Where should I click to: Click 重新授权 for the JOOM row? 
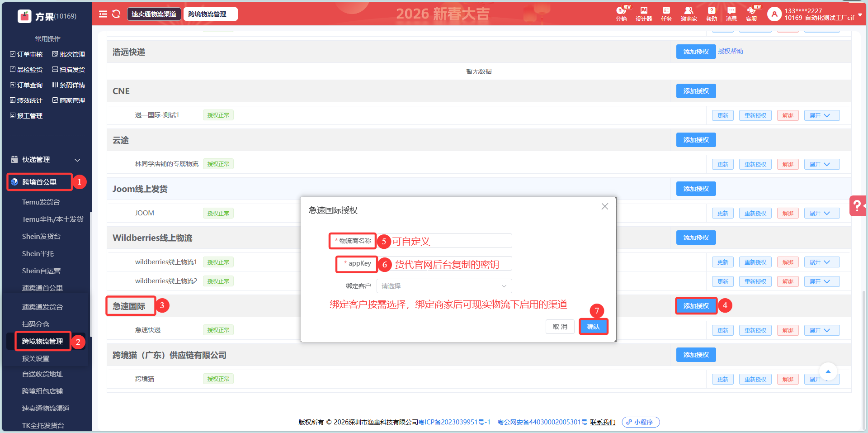click(x=755, y=213)
